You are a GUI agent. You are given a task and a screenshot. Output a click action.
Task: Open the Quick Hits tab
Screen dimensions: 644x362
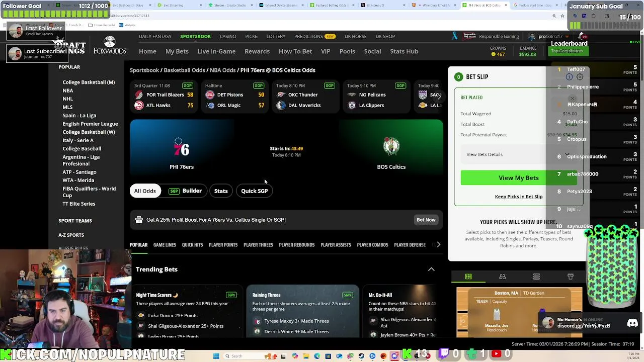pos(192,245)
